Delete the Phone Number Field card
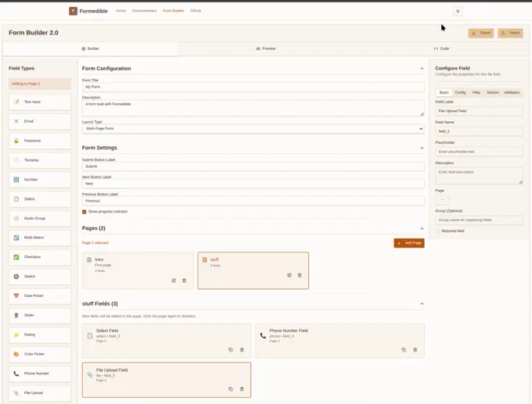532x404 pixels. pyautogui.click(x=415, y=350)
